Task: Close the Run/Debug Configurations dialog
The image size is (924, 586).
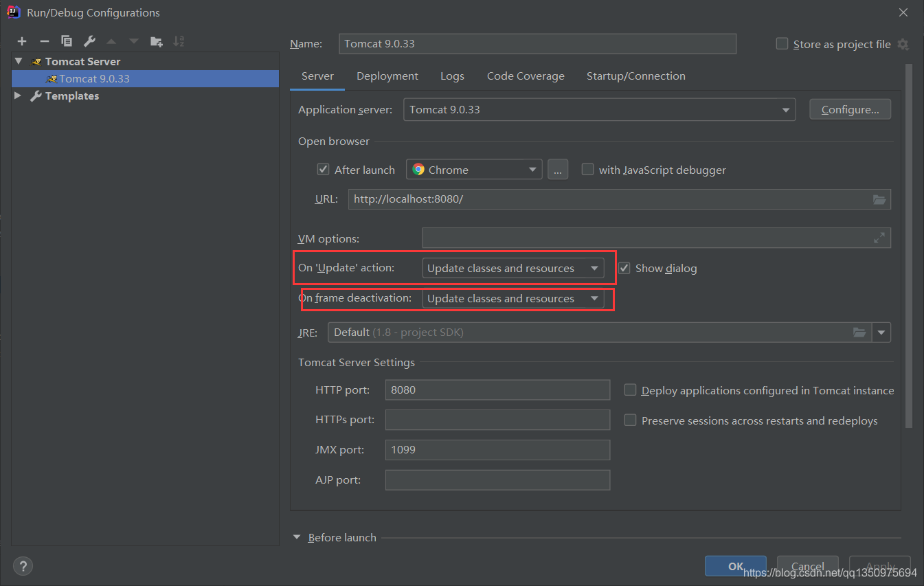Action: coord(903,12)
